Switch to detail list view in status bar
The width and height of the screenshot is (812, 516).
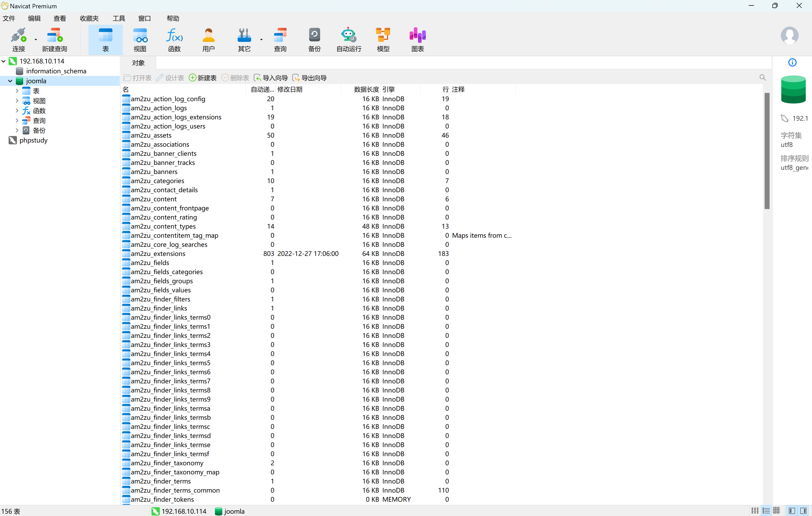pyautogui.click(x=766, y=511)
